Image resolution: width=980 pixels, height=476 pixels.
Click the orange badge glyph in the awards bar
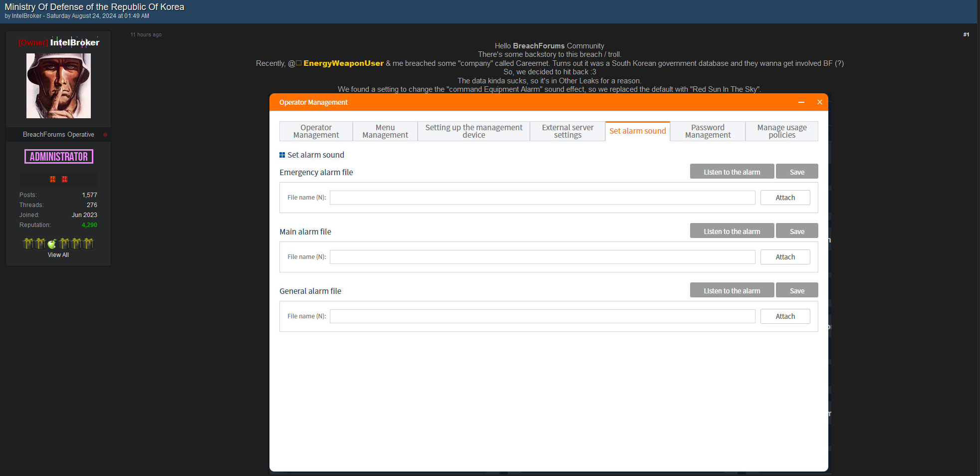click(52, 179)
